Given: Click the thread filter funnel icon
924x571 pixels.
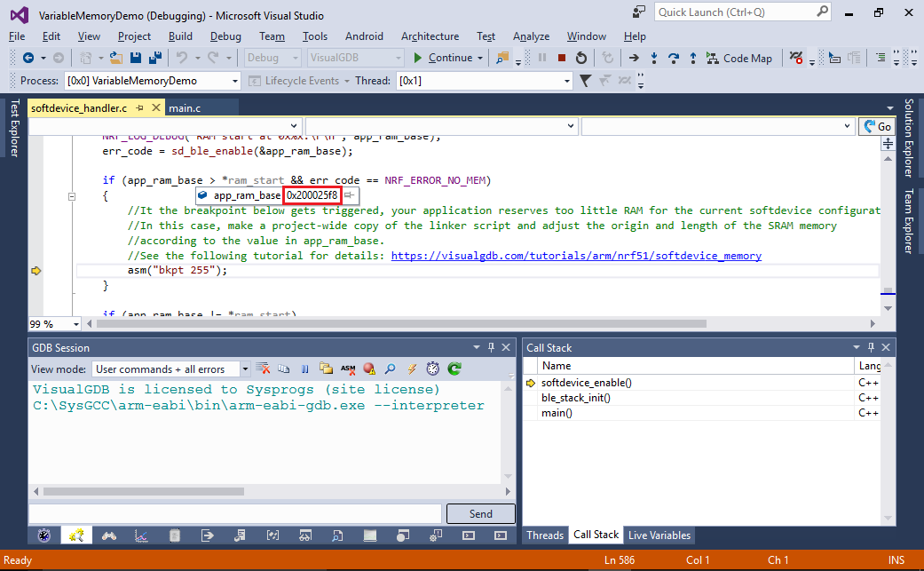Looking at the screenshot, I should [x=585, y=81].
